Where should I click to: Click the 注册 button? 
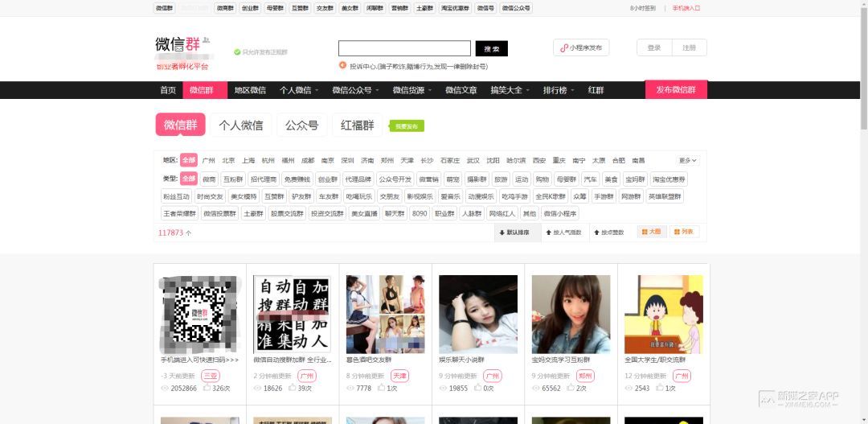click(x=690, y=47)
